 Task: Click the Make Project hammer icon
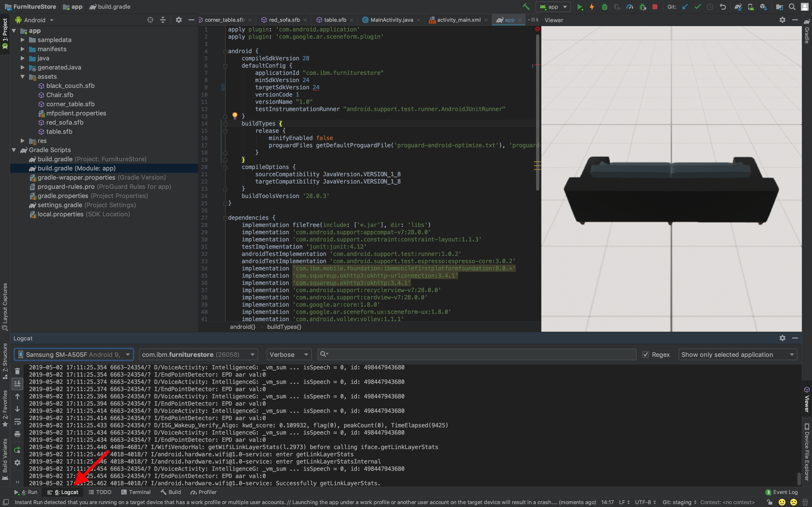[526, 7]
